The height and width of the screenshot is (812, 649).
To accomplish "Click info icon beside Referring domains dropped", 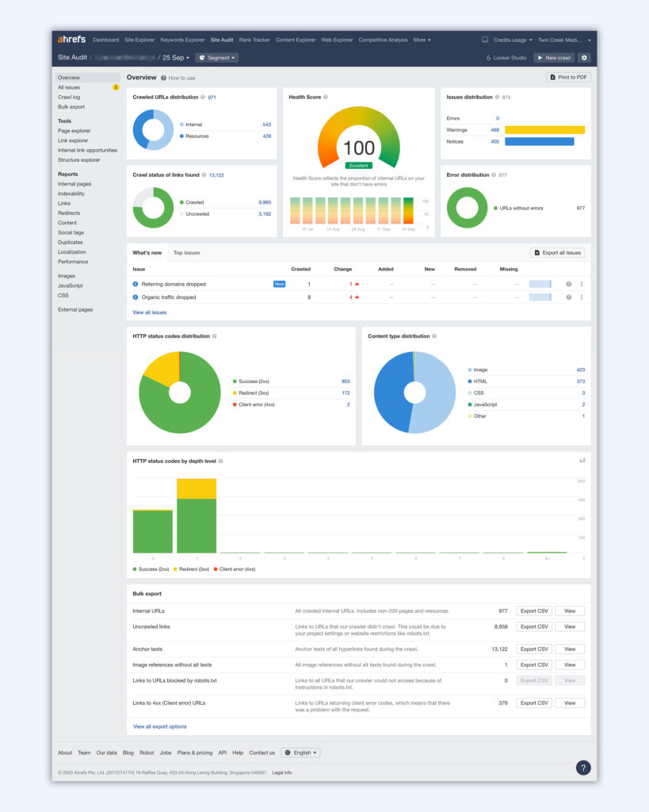I will coord(136,284).
